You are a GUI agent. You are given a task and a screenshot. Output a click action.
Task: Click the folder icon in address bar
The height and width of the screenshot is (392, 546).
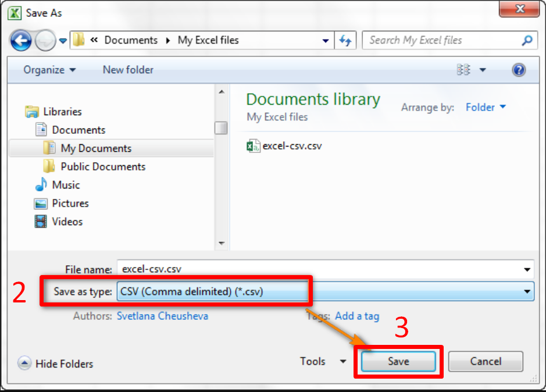[x=78, y=40]
